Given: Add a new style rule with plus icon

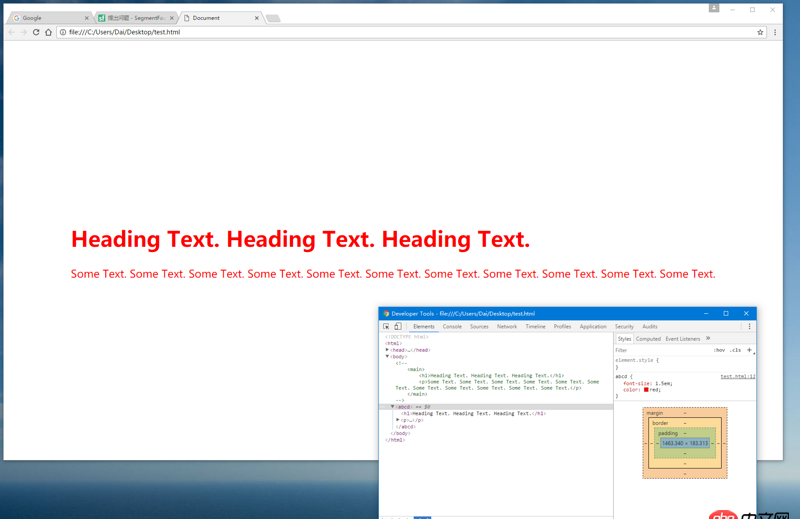Looking at the screenshot, I should (x=749, y=350).
